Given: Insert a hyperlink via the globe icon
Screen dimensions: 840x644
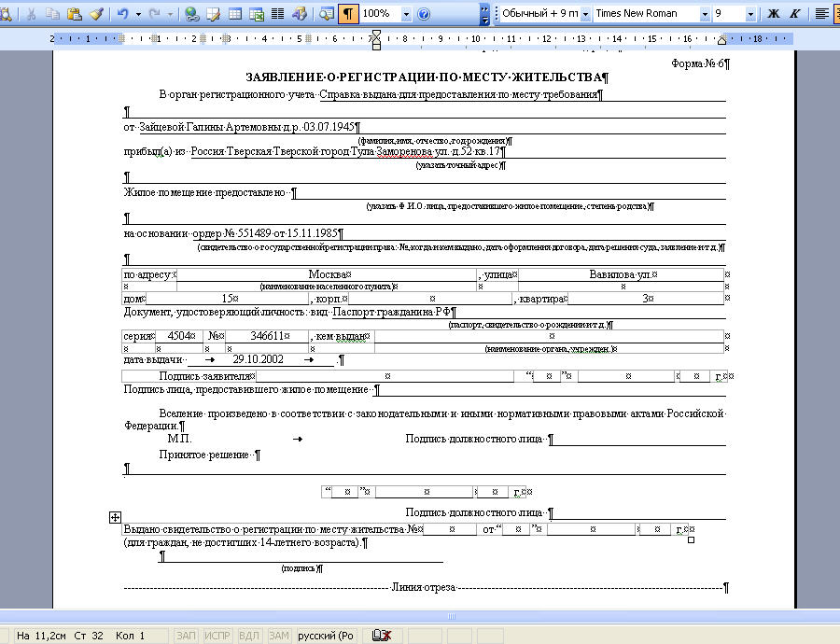Looking at the screenshot, I should pos(191,14).
